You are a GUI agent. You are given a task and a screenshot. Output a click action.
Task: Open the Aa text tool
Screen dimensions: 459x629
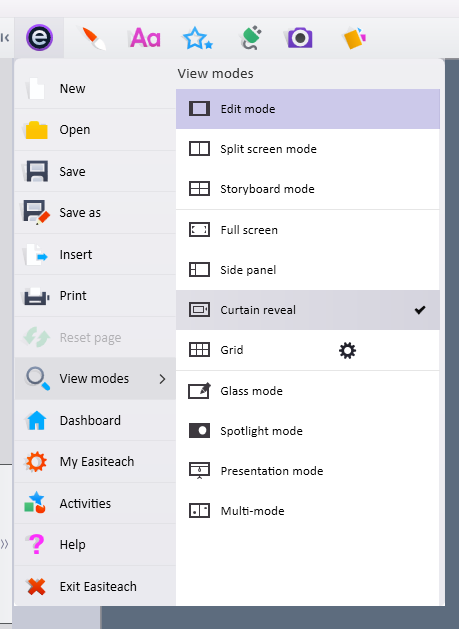tap(145, 38)
